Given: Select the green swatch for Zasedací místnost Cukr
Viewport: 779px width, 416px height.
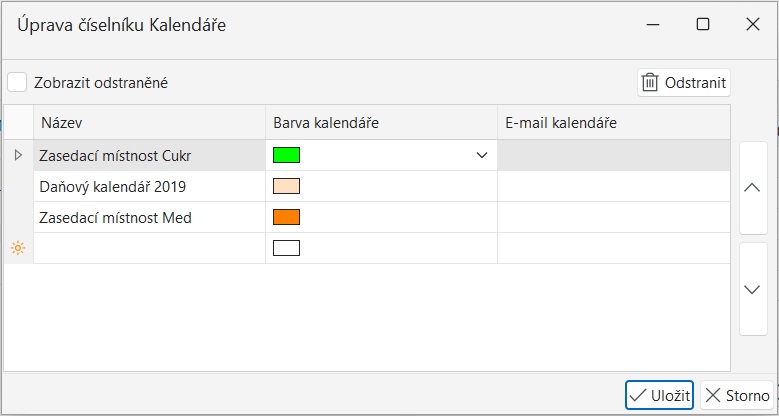Looking at the screenshot, I should 286,155.
